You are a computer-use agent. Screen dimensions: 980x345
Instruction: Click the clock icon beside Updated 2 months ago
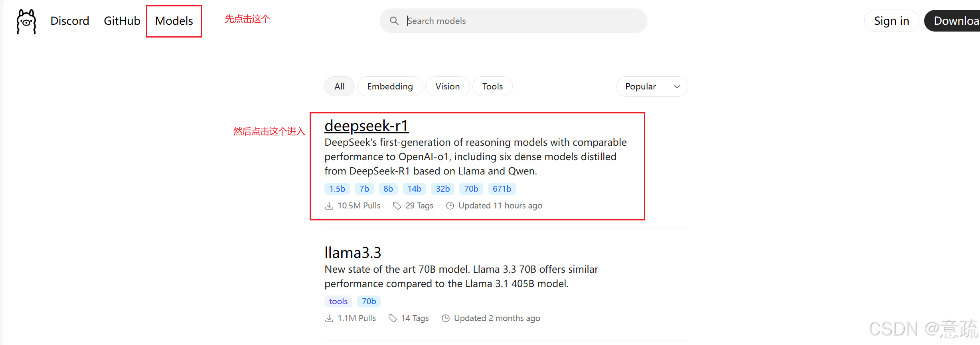[446, 318]
